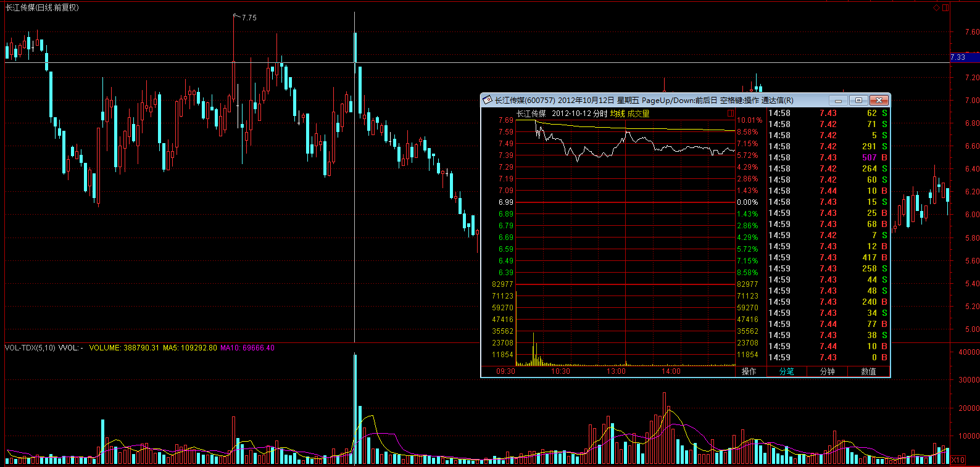Click the red diamond icon at chart top-right
Image resolution: width=980 pixels, height=467 pixels.
click(x=936, y=7)
